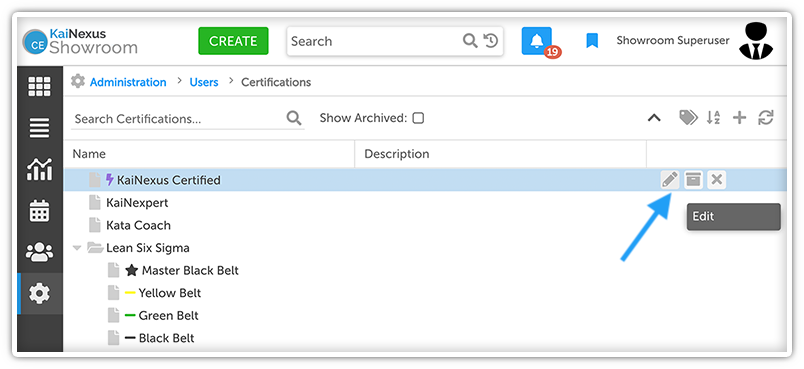The image size is (804, 369).
Task: Add a new certification with plus icon
Action: (x=739, y=118)
